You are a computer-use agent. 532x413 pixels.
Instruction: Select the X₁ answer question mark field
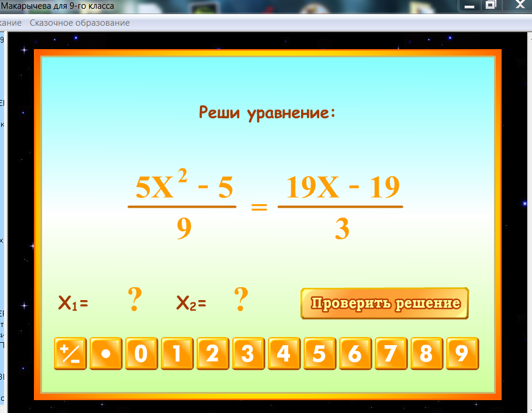tap(134, 301)
